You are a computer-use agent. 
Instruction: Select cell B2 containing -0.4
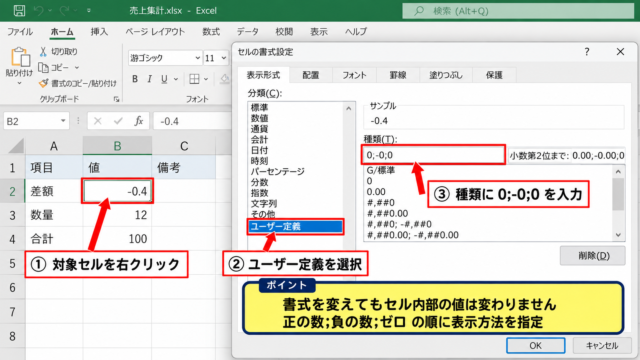coord(117,191)
